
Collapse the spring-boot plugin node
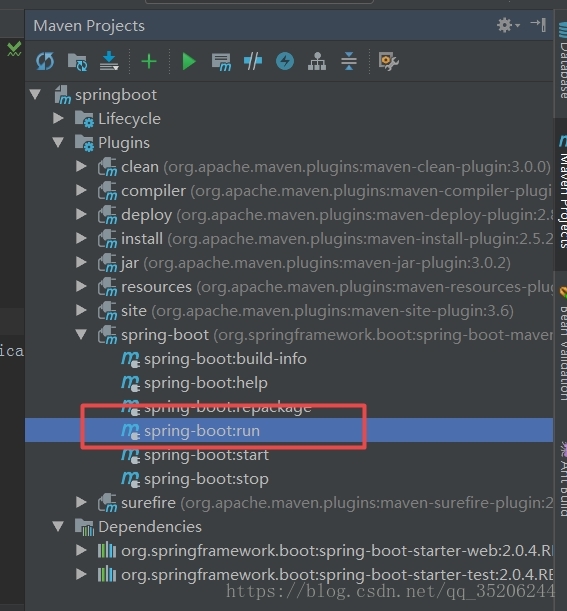pos(81,334)
